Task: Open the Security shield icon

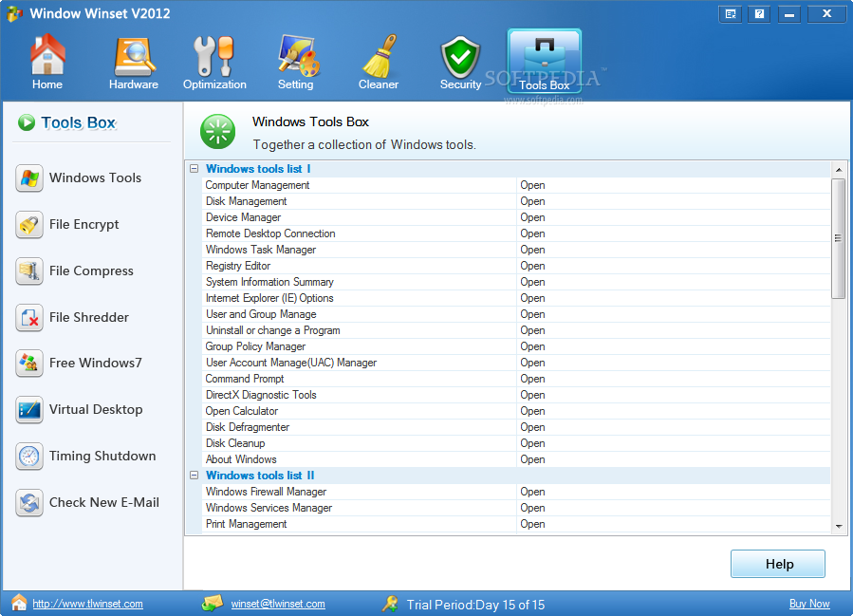Action: (460, 58)
